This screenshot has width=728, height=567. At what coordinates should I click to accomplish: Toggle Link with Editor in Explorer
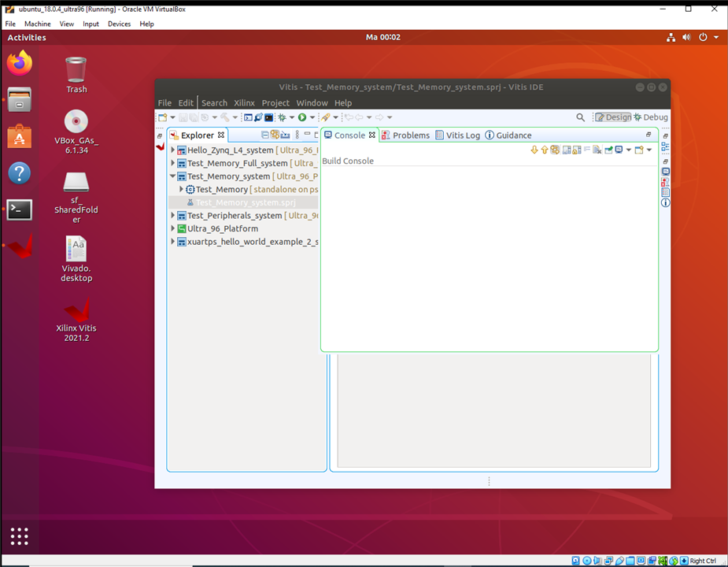275,135
